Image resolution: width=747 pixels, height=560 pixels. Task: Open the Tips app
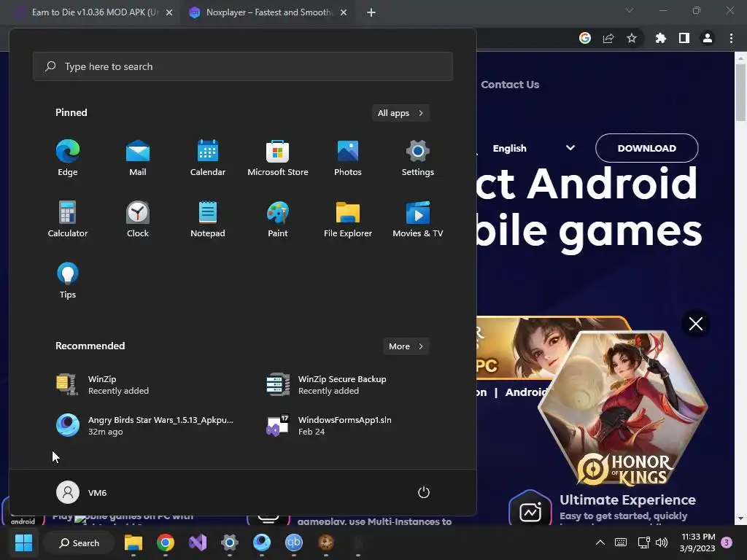coord(68,281)
